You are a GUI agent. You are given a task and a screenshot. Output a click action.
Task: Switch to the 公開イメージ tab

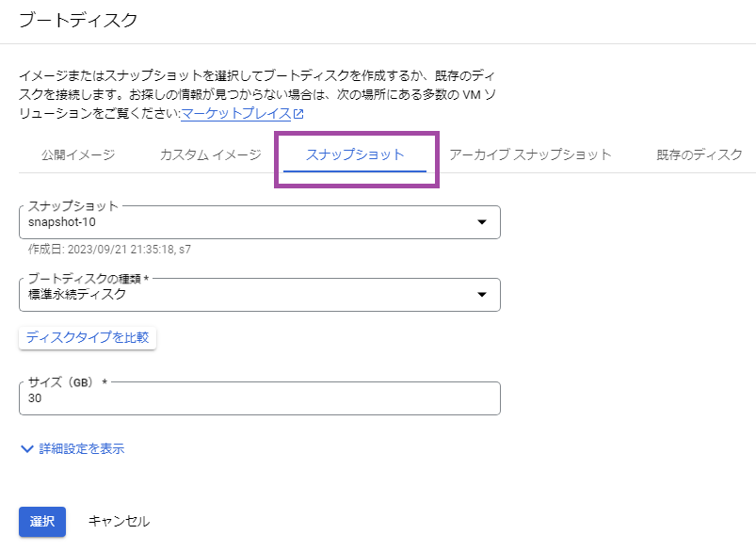tap(78, 154)
